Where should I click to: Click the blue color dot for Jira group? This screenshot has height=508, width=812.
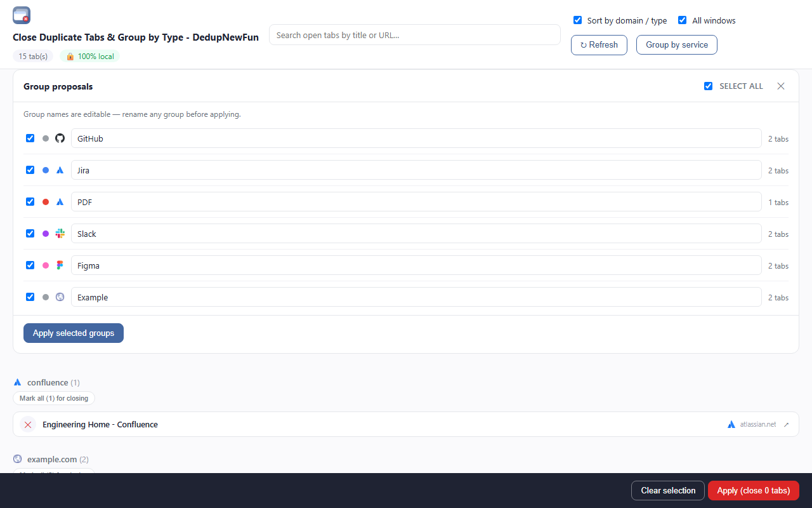coord(46,170)
